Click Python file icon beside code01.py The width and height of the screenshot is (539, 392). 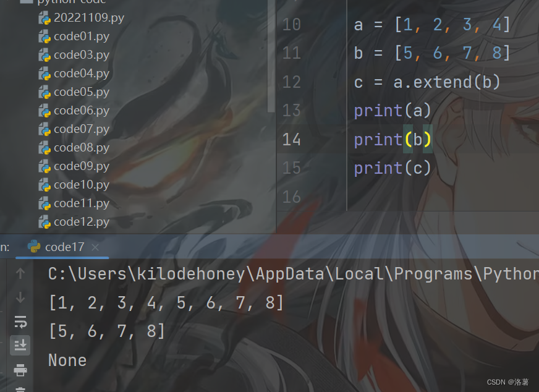pos(45,36)
